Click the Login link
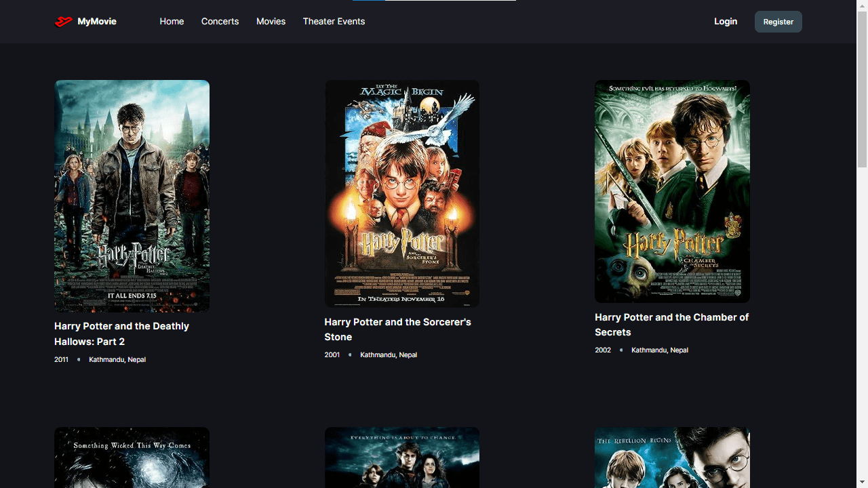The image size is (868, 488). click(x=726, y=21)
